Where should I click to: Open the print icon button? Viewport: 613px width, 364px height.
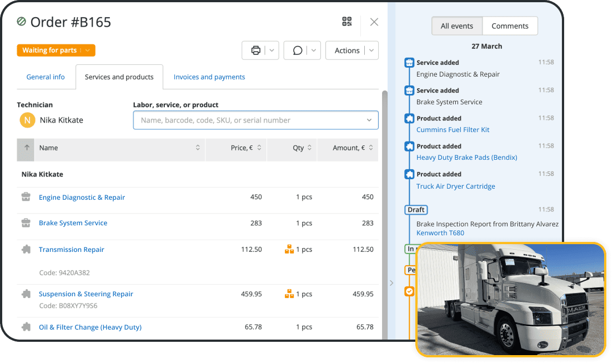pyautogui.click(x=257, y=50)
